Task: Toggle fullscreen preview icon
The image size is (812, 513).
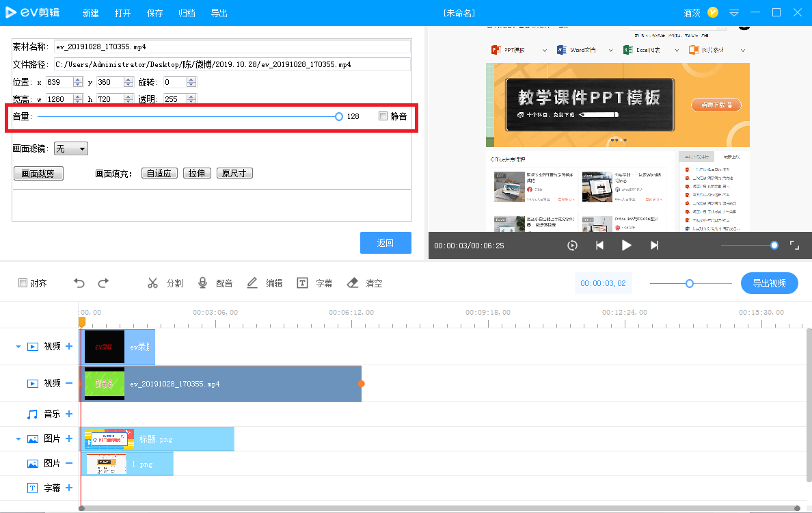Action: point(794,245)
